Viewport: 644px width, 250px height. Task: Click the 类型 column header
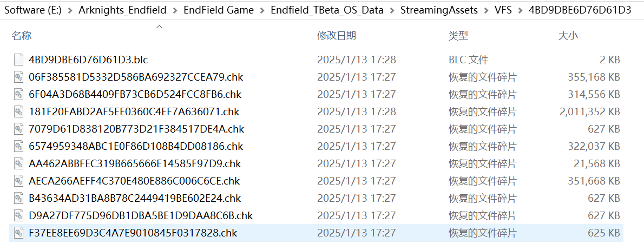458,36
